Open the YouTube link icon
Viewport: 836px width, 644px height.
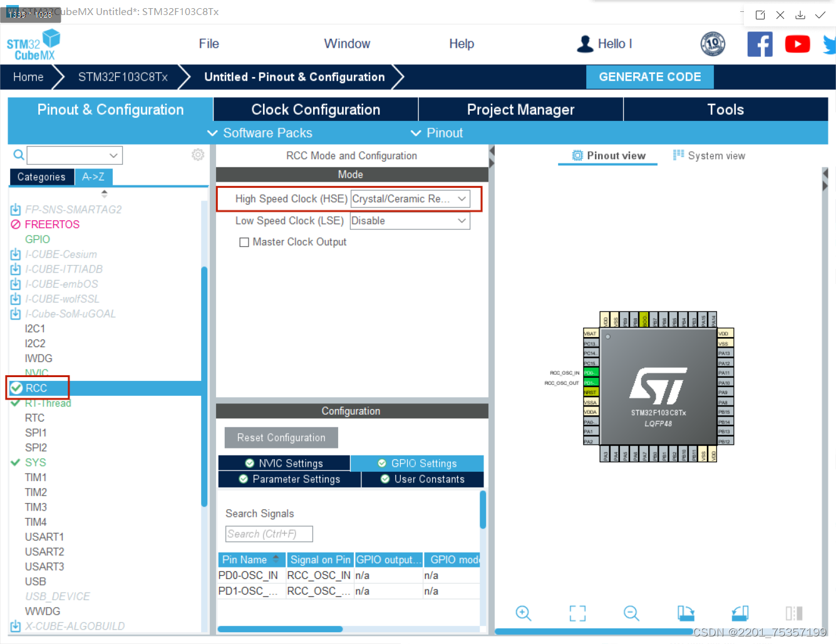pyautogui.click(x=797, y=44)
